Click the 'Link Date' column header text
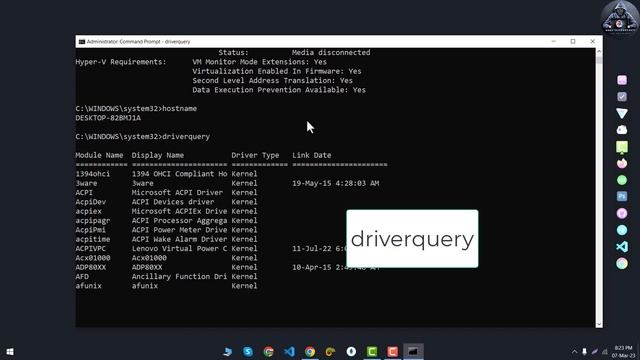This screenshot has height=360, width=640. [x=311, y=155]
